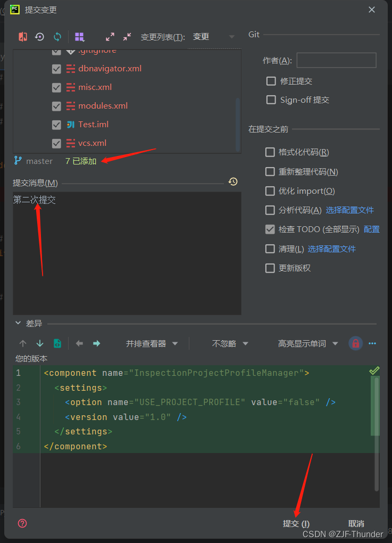Enable 分析代码 checkbox
392x543 pixels.
pos(270,210)
